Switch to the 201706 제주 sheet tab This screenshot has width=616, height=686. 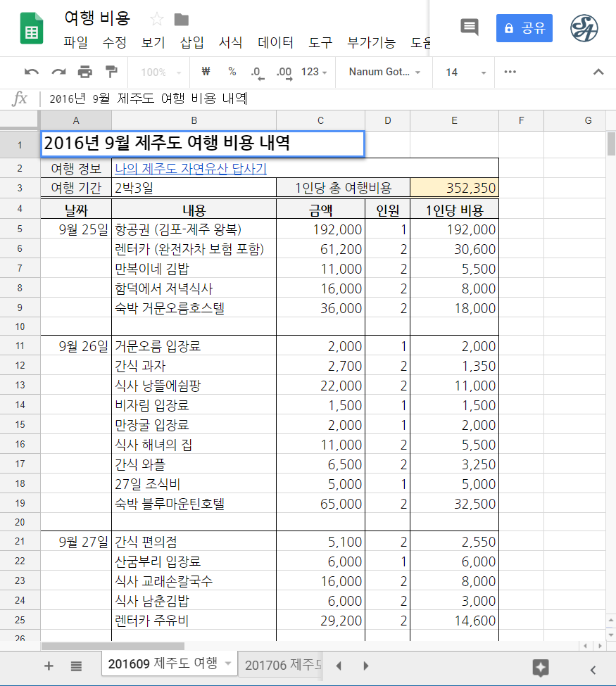[283, 665]
